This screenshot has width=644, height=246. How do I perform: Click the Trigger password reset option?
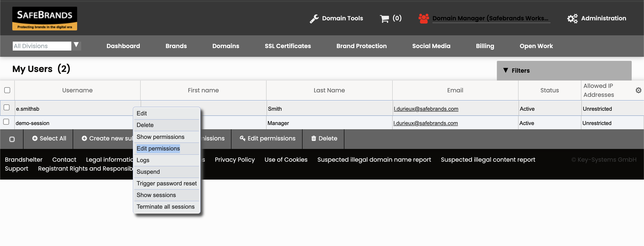166,183
